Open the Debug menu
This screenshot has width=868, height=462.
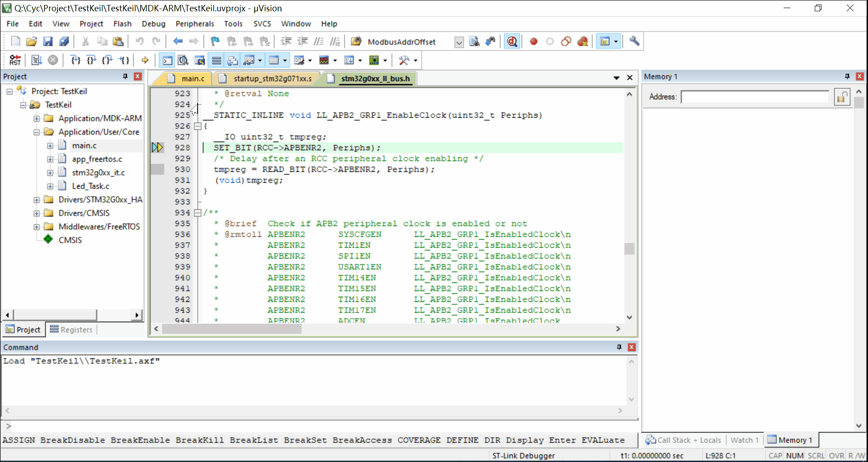click(153, 24)
